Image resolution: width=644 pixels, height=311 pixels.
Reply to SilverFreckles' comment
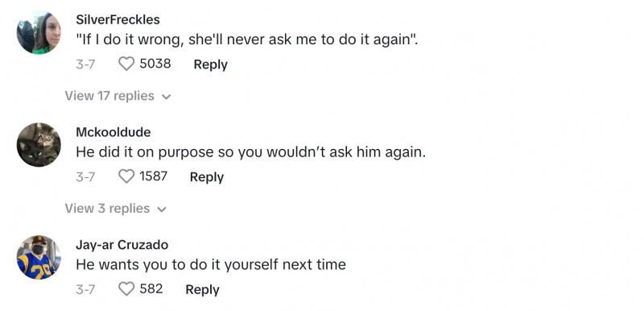click(x=210, y=64)
